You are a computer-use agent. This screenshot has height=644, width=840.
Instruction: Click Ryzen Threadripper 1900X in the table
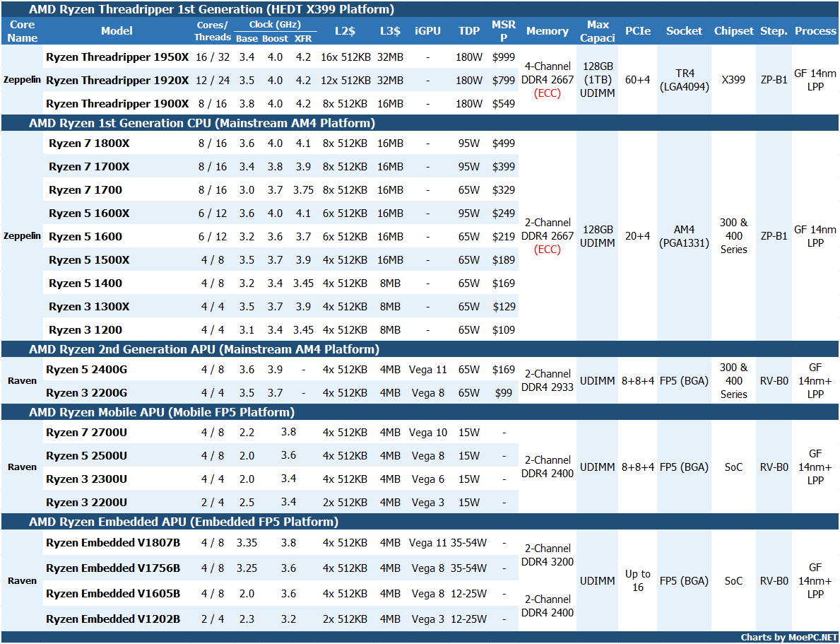tap(117, 103)
